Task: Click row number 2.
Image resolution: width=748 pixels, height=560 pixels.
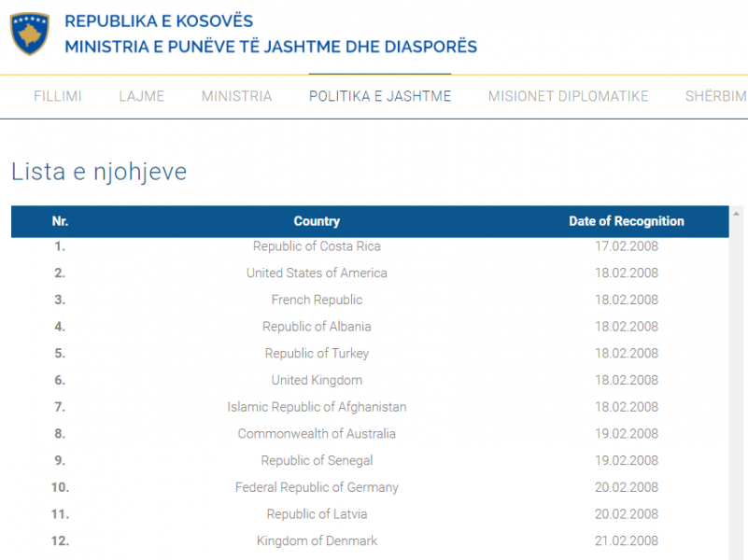Action: (x=60, y=273)
